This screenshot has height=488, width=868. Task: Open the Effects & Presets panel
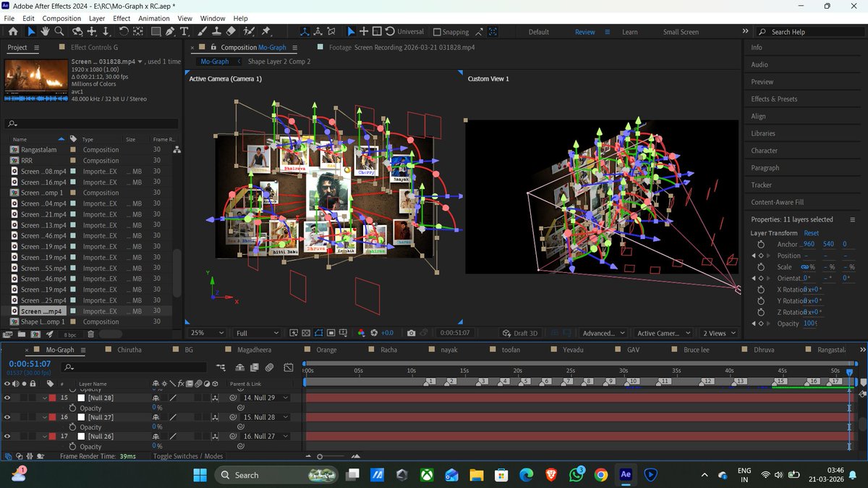pyautogui.click(x=774, y=99)
